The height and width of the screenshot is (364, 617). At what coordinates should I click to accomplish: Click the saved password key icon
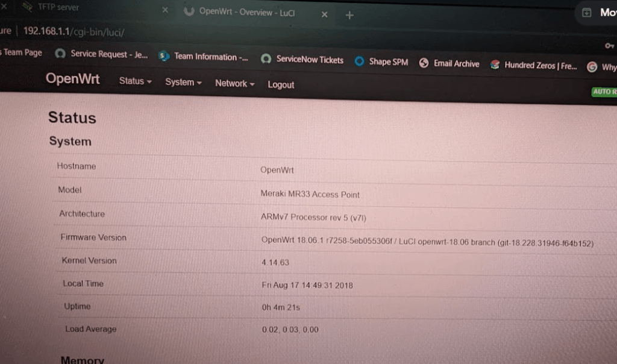tap(610, 46)
